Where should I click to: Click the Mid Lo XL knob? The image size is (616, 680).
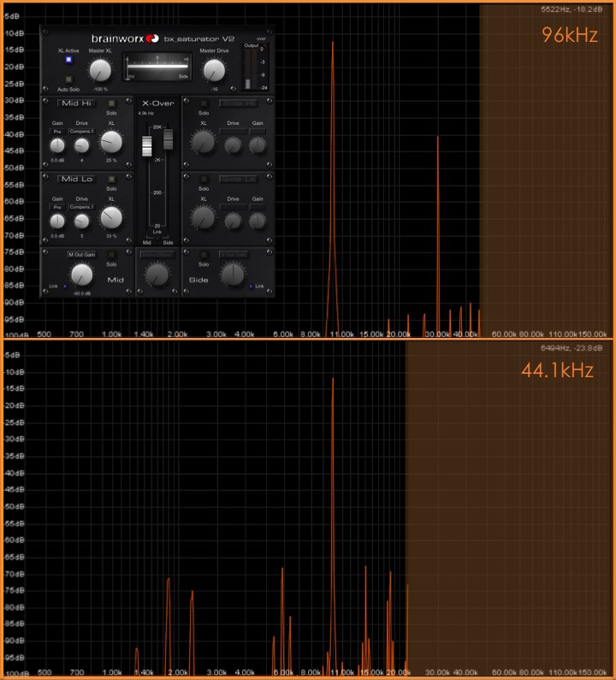(111, 217)
